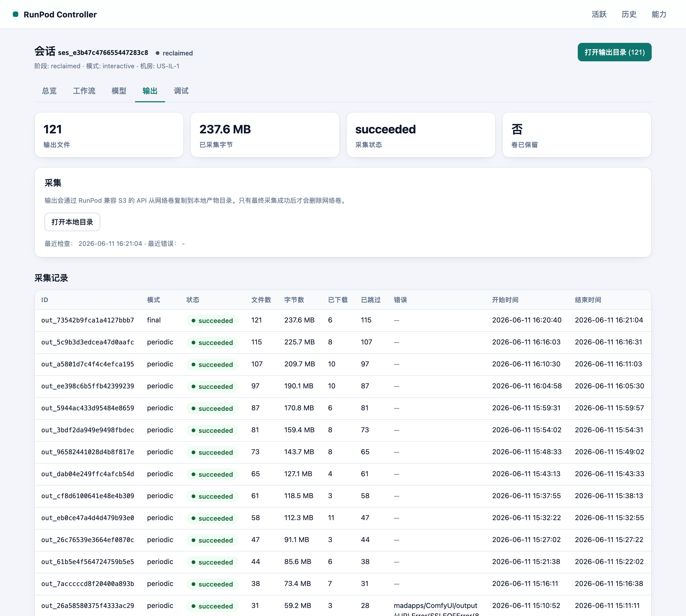
Task: Click the 打开本地目录 button
Action: [x=72, y=222]
